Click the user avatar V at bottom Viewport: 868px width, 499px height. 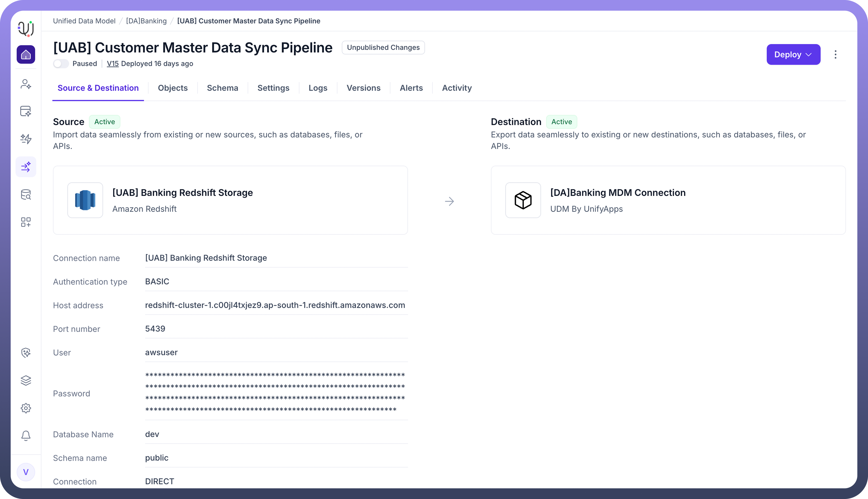click(x=26, y=472)
